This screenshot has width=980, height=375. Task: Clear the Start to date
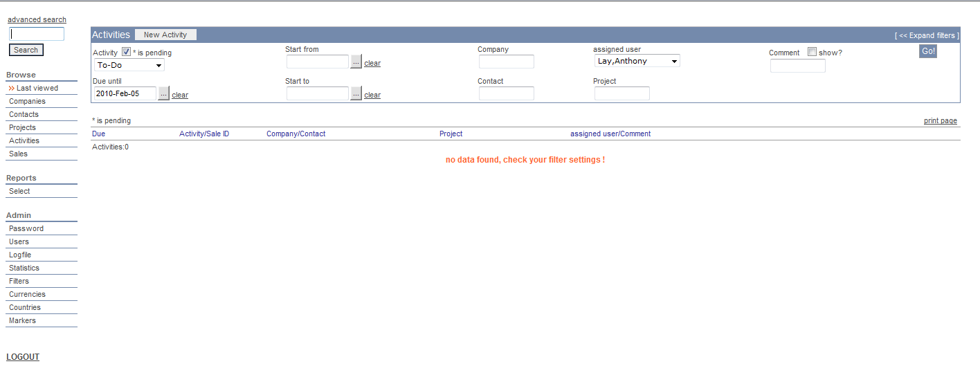click(372, 95)
